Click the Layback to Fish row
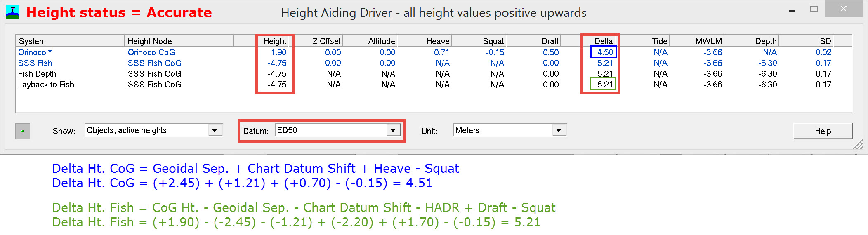 tap(46, 85)
